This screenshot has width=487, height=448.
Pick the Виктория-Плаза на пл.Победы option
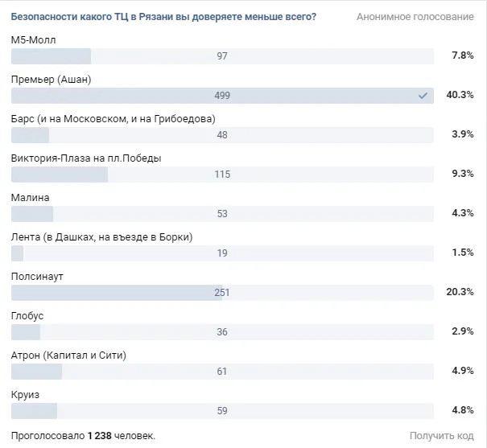coord(222,175)
